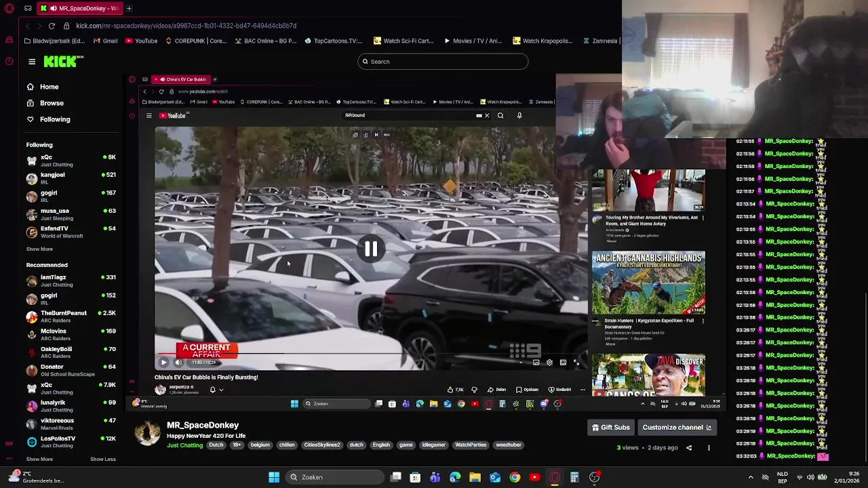The image size is (868, 488).
Task: Select the belgium tag
Action: (260, 445)
